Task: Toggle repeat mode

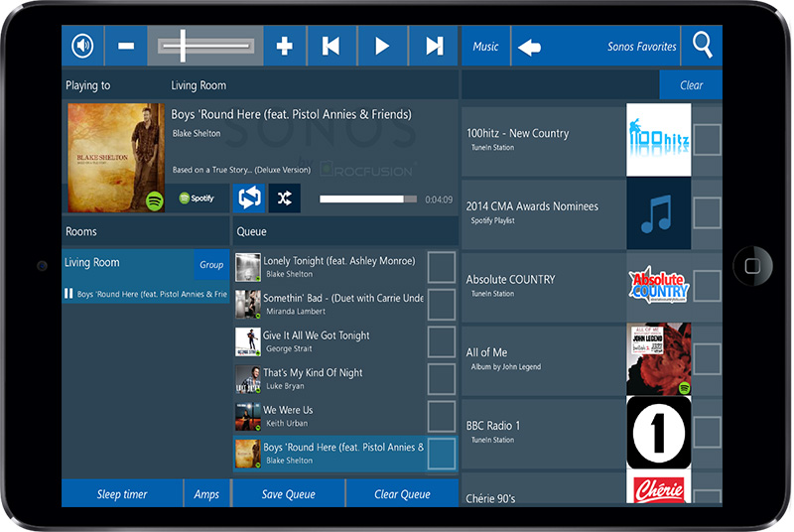Action: tap(248, 199)
